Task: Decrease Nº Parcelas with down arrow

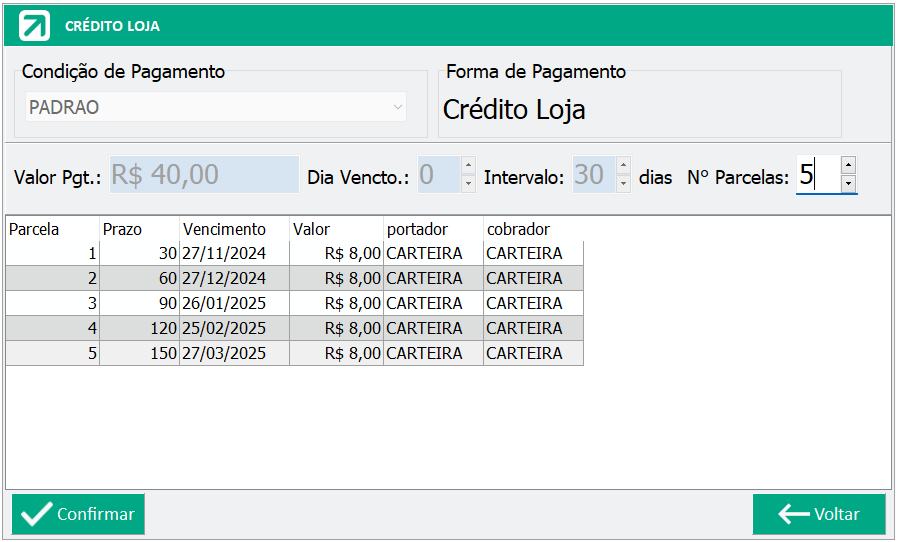Action: 848,184
